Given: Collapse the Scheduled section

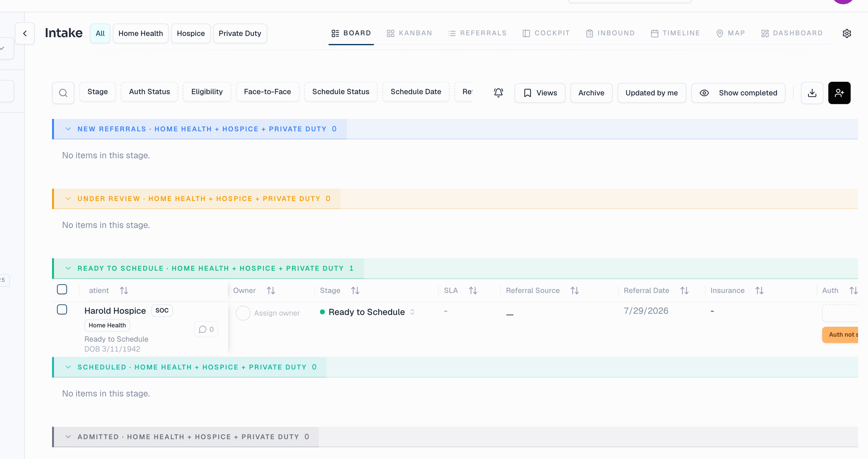Looking at the screenshot, I should (68, 367).
